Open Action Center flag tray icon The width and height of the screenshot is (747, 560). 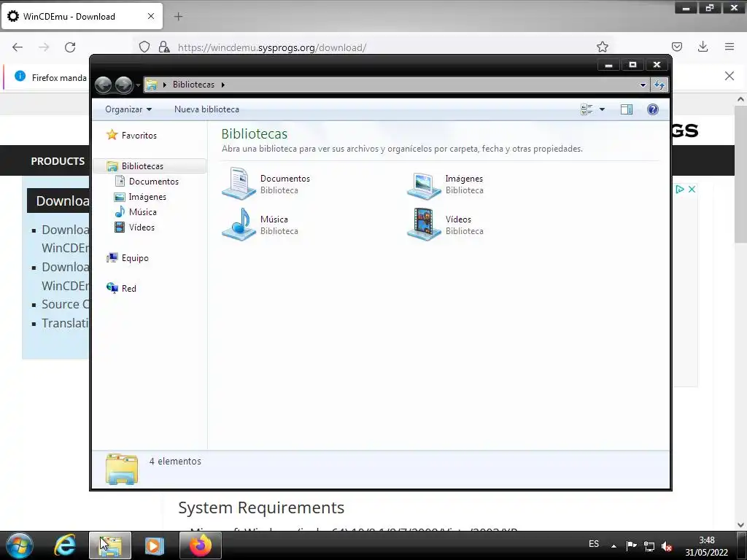click(631, 546)
